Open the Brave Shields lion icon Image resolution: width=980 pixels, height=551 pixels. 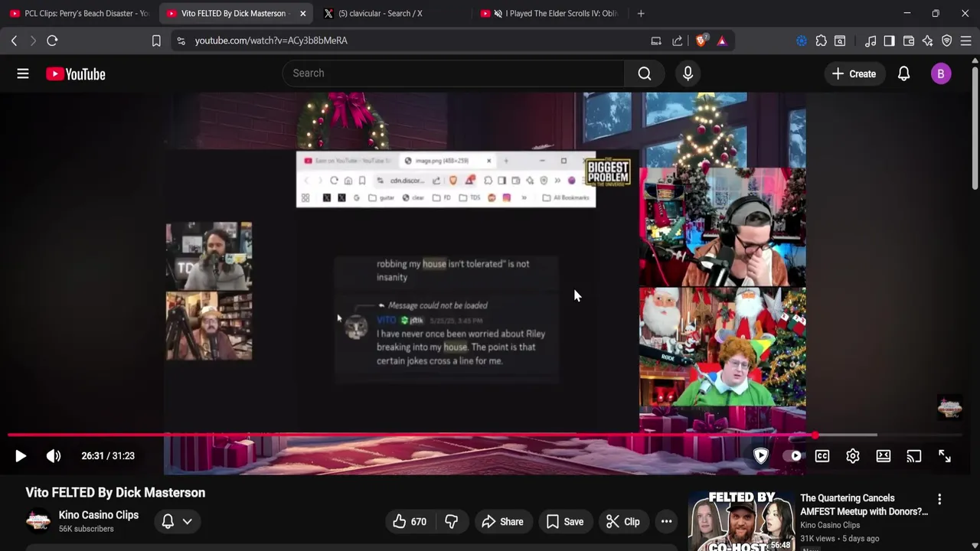[701, 41]
